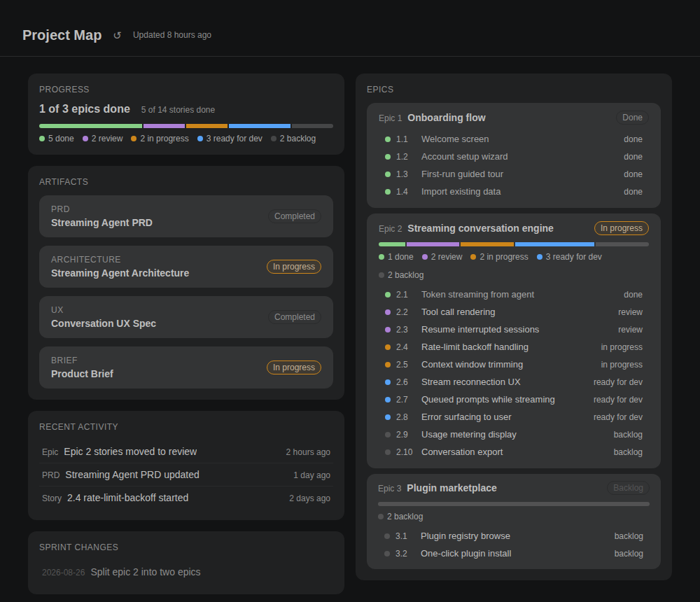The width and height of the screenshot is (700, 602).
Task: Open story 2.4 Rate-limit backoff handling
Action: click(513, 347)
